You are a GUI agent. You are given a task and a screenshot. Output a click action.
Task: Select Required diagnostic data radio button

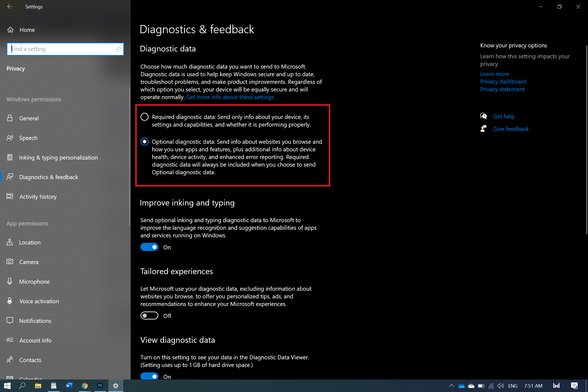click(145, 117)
